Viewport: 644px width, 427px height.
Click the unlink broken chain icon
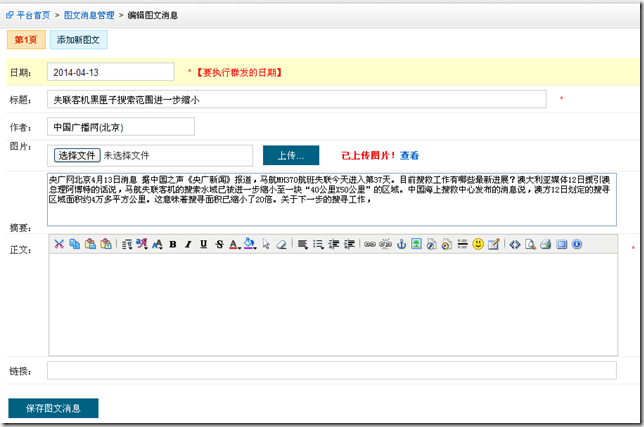pos(385,244)
